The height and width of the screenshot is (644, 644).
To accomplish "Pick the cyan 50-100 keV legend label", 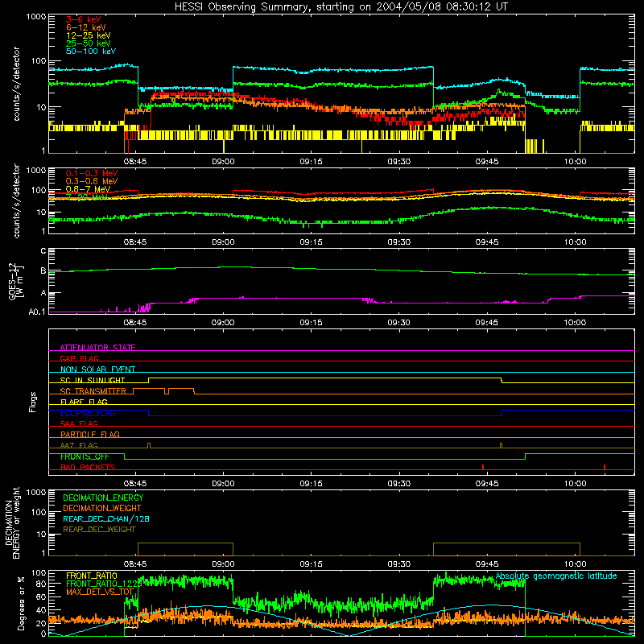I will point(91,51).
